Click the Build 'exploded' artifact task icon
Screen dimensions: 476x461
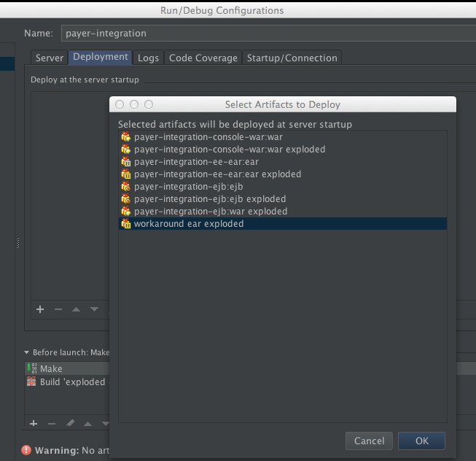click(x=31, y=381)
